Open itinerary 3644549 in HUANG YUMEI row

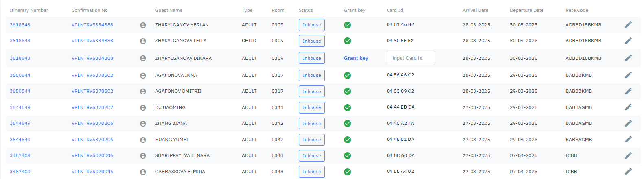coord(20,140)
